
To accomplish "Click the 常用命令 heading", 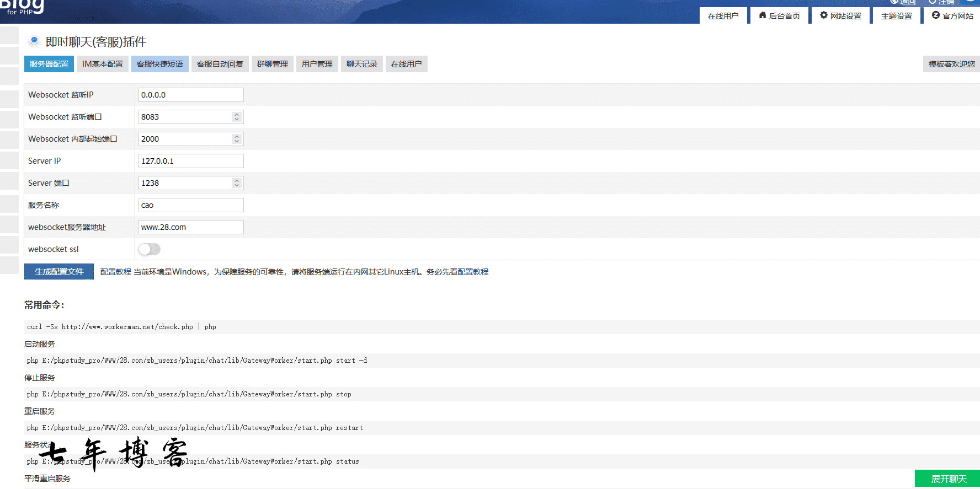I will 44,305.
